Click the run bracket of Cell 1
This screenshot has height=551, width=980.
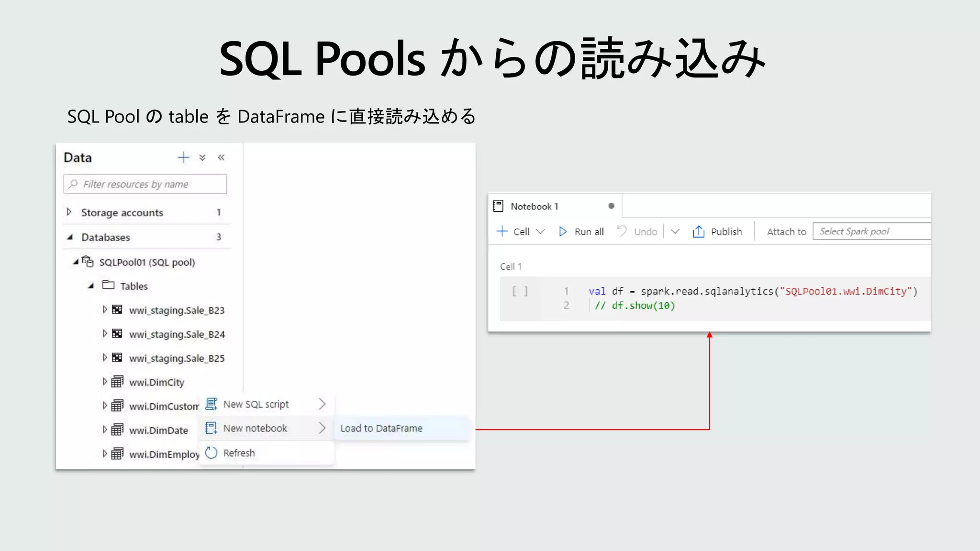coord(520,291)
